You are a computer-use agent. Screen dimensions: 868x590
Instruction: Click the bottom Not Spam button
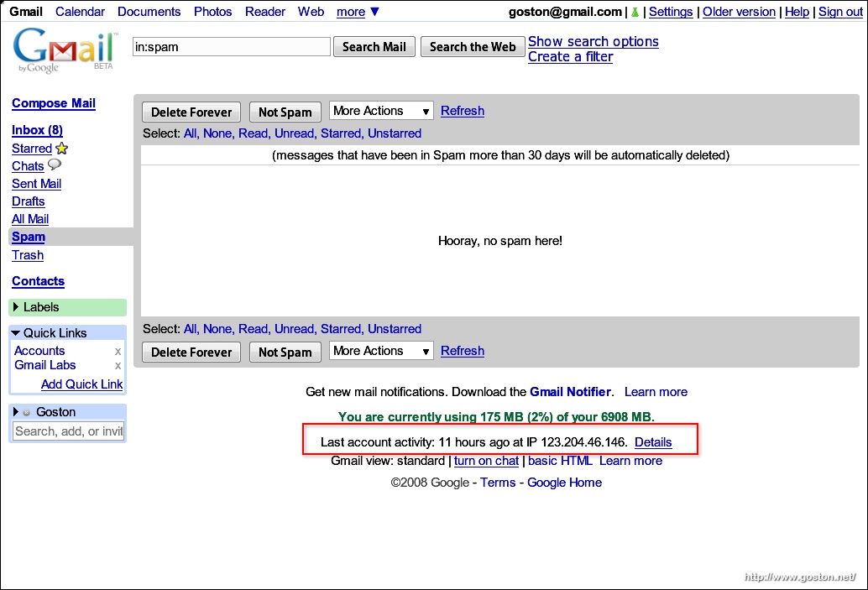[285, 352]
